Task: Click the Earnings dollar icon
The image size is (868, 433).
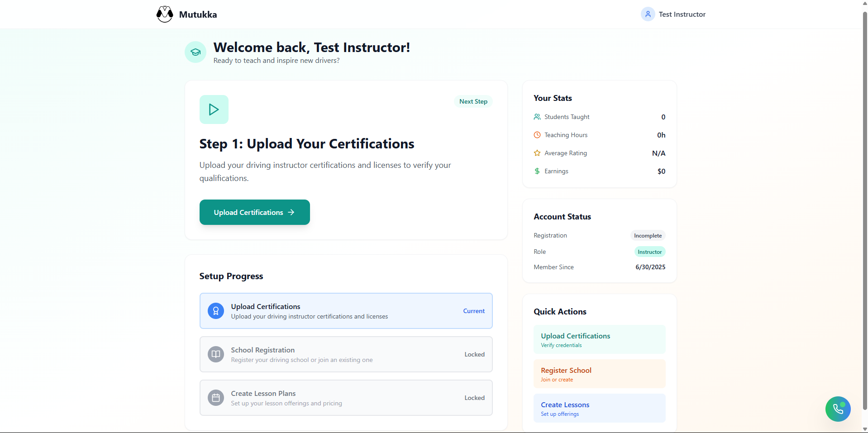Action: point(537,171)
